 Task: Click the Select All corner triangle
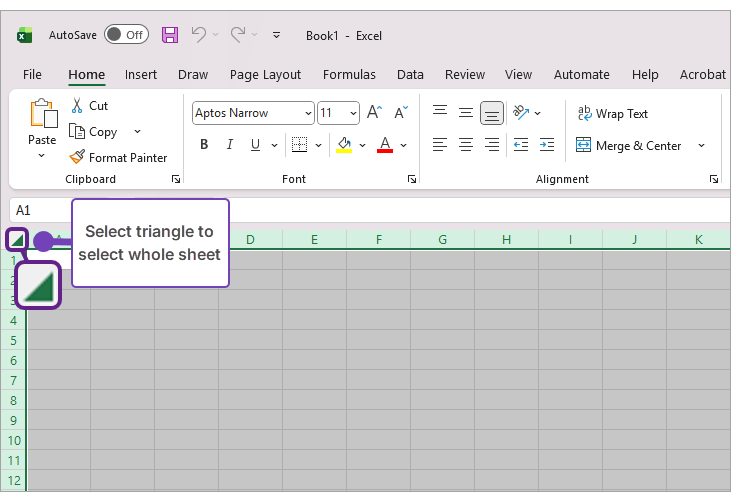click(x=17, y=240)
